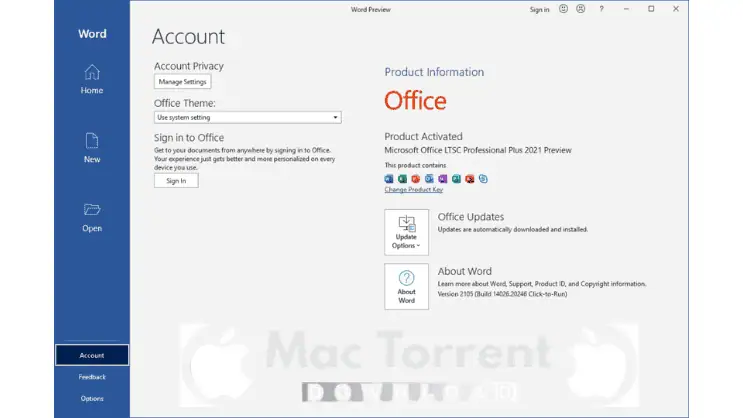Click the Excel app icon under product contents
Screen dimensions: 743x418
[402, 179]
